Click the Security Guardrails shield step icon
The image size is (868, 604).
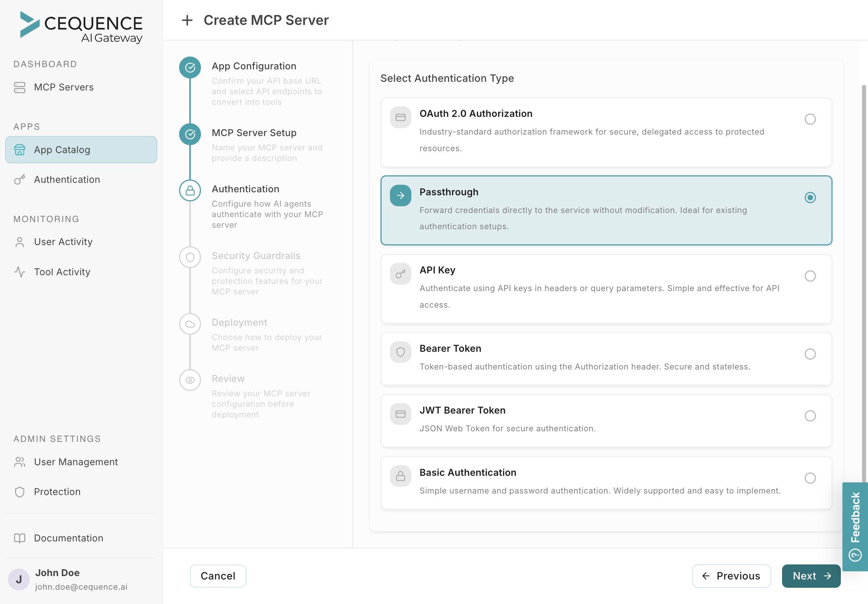[190, 258]
